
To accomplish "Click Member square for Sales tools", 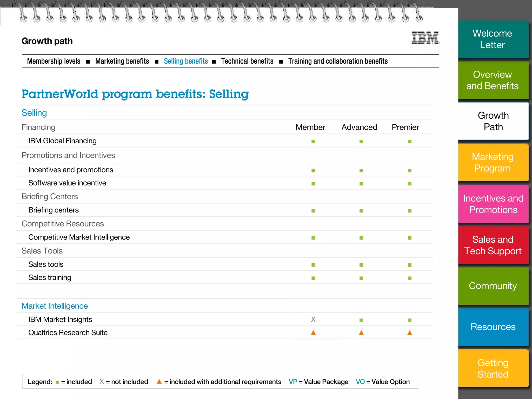I will tap(313, 265).
